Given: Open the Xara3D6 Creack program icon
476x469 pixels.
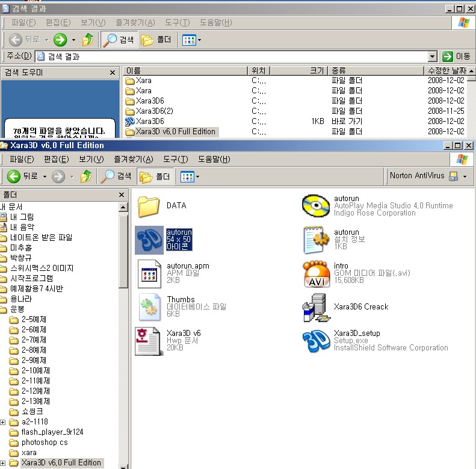Looking at the screenshot, I should coord(316,308).
